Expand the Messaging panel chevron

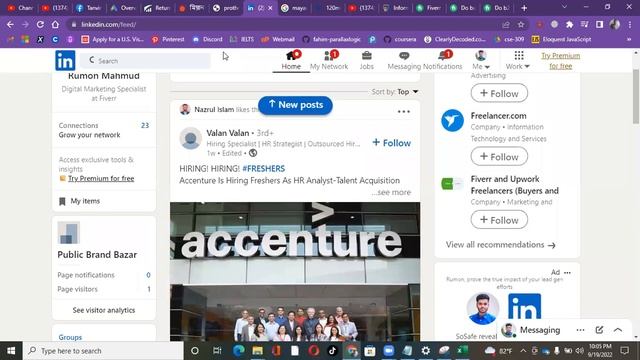click(x=618, y=330)
